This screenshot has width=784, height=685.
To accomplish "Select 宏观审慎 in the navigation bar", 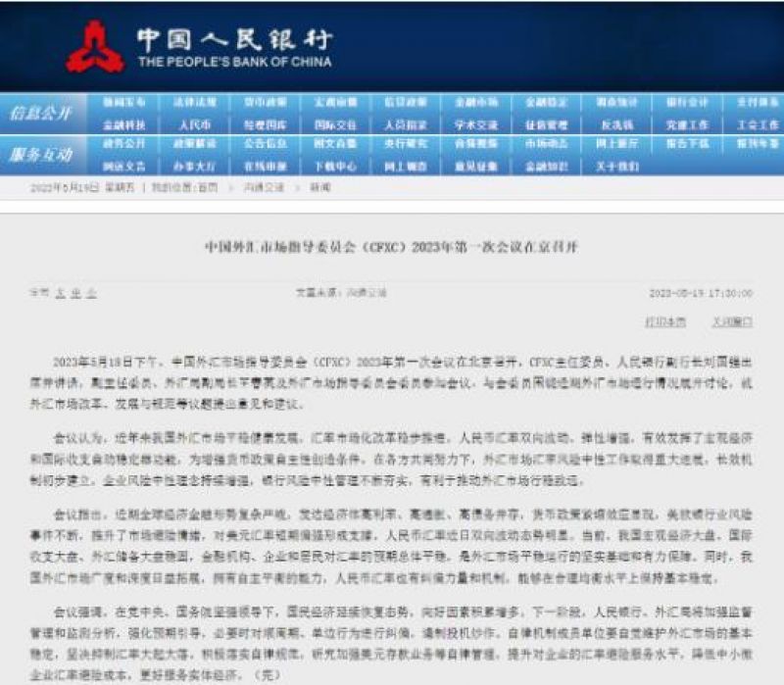I will pyautogui.click(x=335, y=103).
